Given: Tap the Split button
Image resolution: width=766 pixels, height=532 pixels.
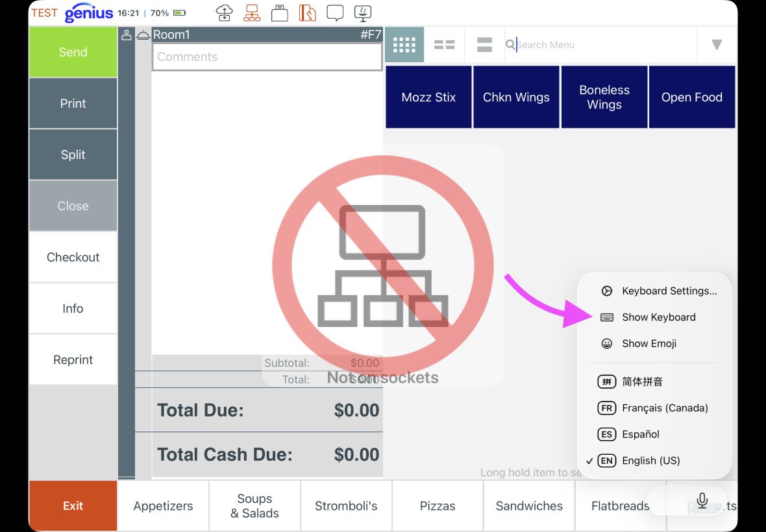Looking at the screenshot, I should coord(73,154).
